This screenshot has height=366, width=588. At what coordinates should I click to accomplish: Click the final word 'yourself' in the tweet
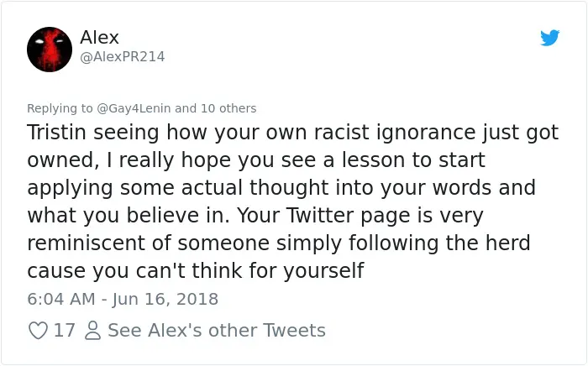323,271
